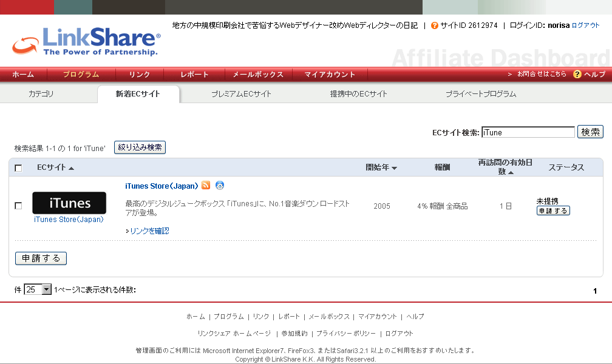Switch to the 提携中のECサイト tab
612x364 pixels.
click(x=358, y=94)
